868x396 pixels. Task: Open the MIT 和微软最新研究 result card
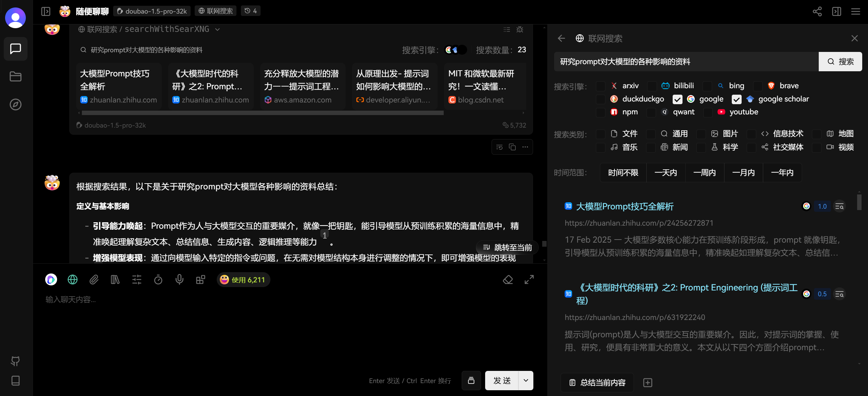tap(485, 86)
